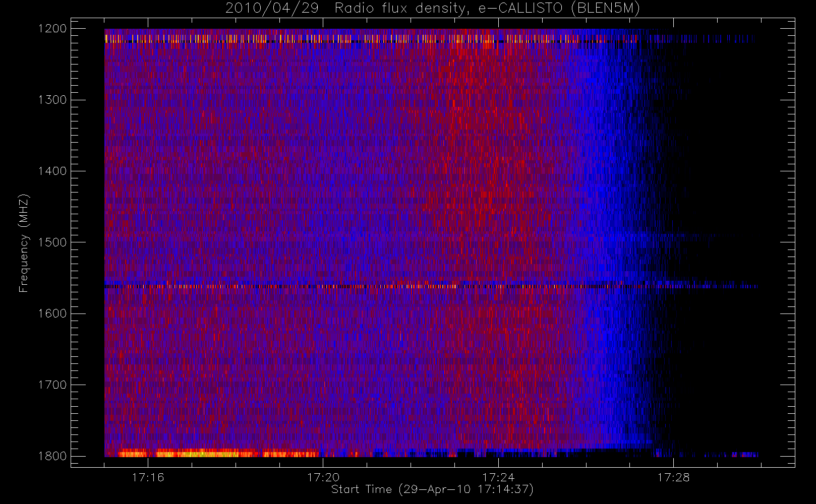Viewport: 816px width, 504px height.
Task: Click the 1300 frequency tick label
Action: click(52, 100)
